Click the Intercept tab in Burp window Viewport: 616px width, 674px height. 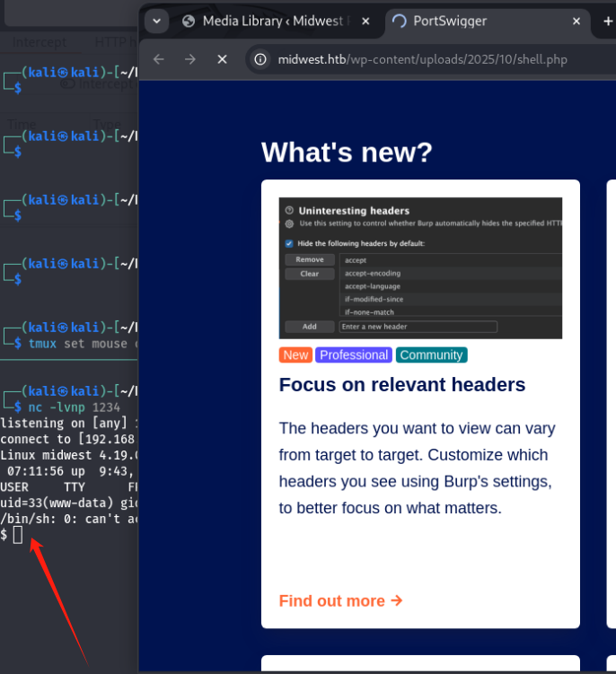tap(40, 42)
